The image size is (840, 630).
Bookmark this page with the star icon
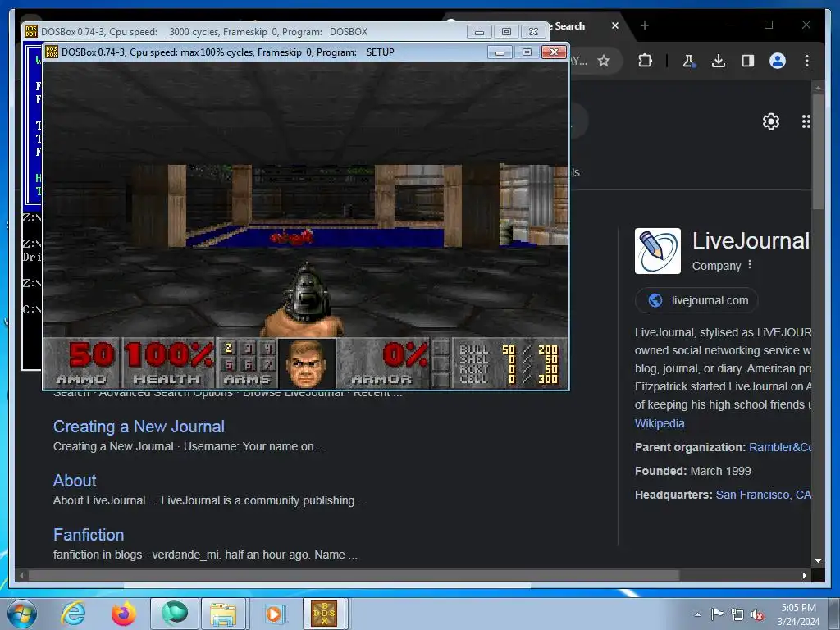point(604,61)
